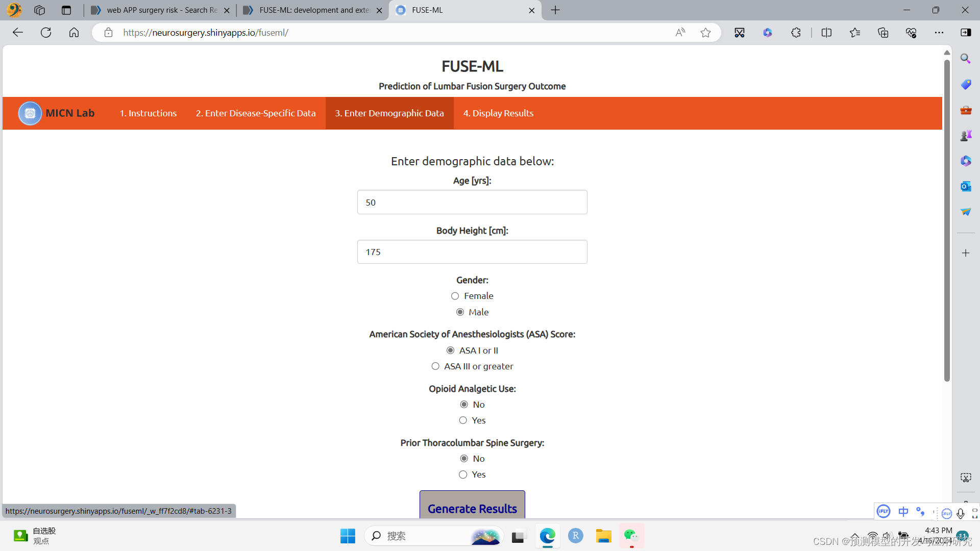Open Collections panel
980x551 pixels.
[x=883, y=33]
